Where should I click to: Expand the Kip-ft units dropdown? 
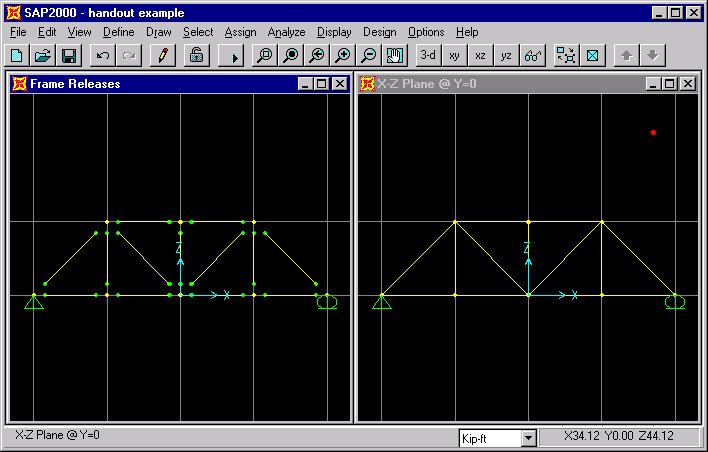click(528, 438)
